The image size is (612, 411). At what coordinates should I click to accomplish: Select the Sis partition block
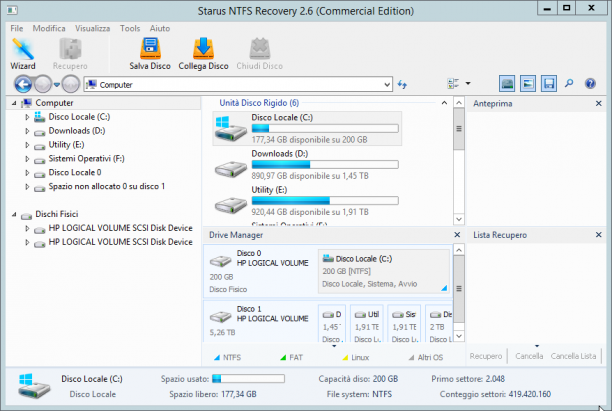click(x=404, y=324)
